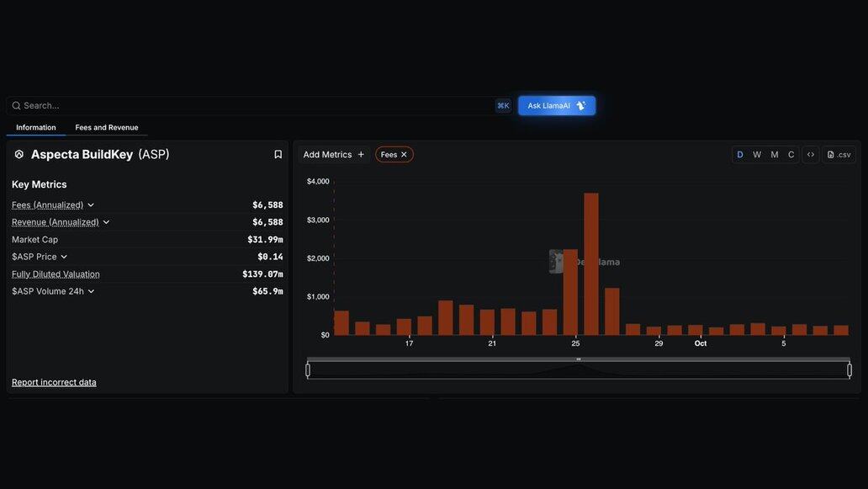This screenshot has height=489, width=868.
Task: Expand the $ASP Volume 24h row
Action: (91, 291)
